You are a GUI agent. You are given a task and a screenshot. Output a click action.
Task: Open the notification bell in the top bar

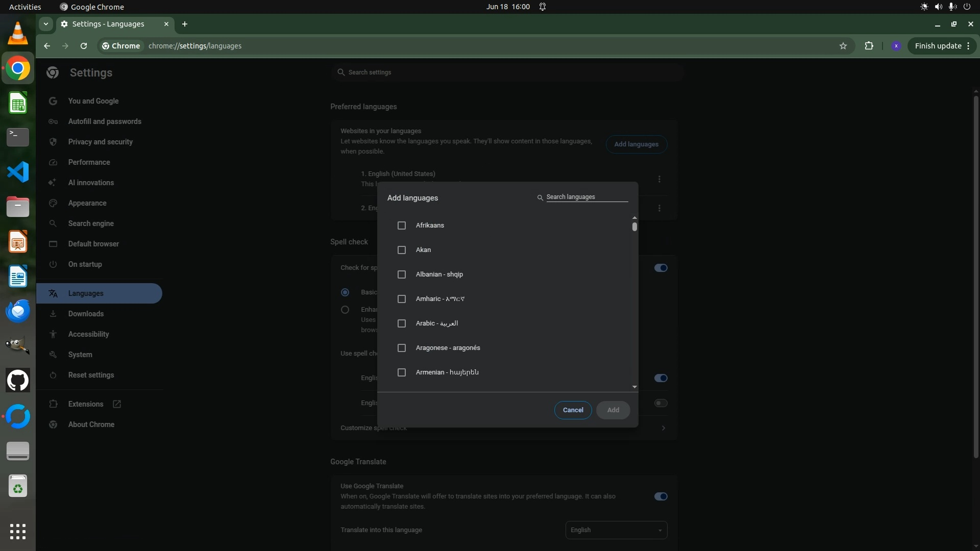point(543,7)
